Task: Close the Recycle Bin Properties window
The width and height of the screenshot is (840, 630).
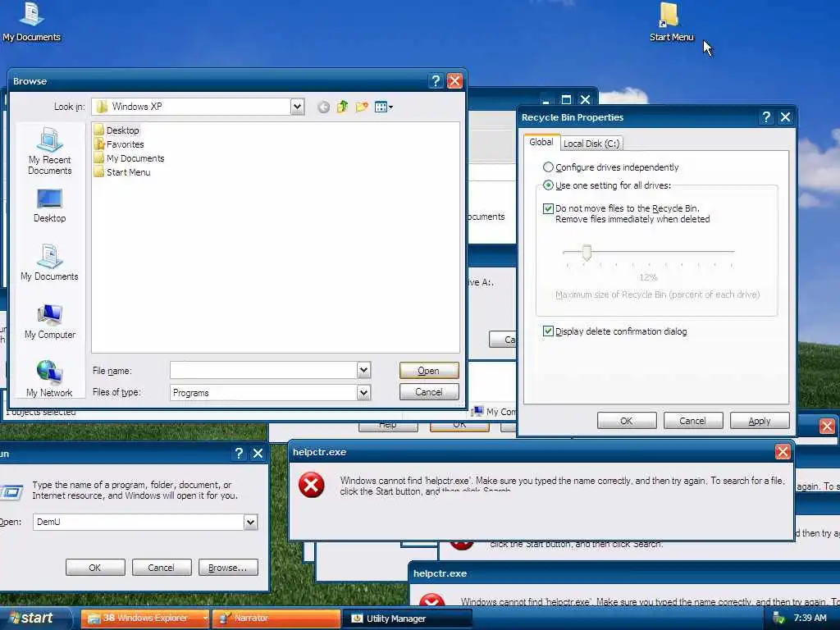Action: point(785,116)
